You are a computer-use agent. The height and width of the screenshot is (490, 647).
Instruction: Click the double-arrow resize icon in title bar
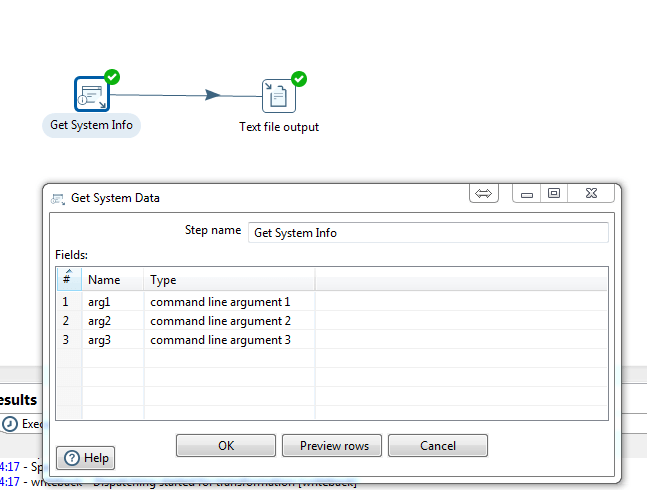(x=484, y=194)
